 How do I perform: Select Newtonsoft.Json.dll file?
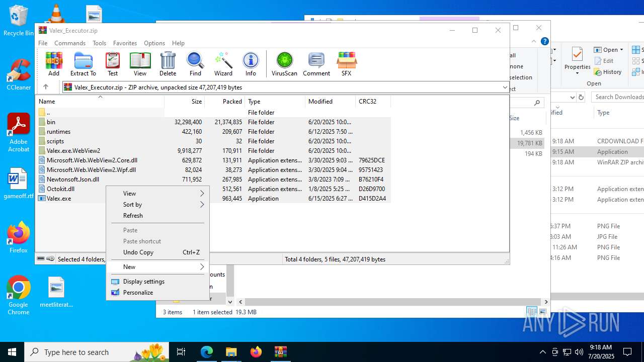click(213, 179)
